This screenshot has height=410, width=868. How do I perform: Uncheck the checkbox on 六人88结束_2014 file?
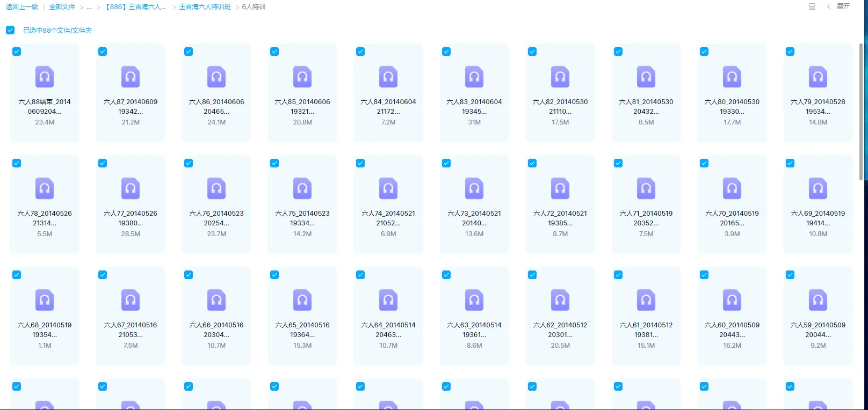point(17,52)
